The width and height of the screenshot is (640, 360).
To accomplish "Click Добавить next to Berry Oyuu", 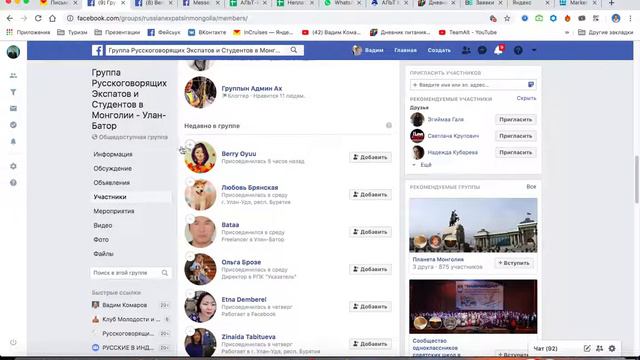I will [x=370, y=157].
